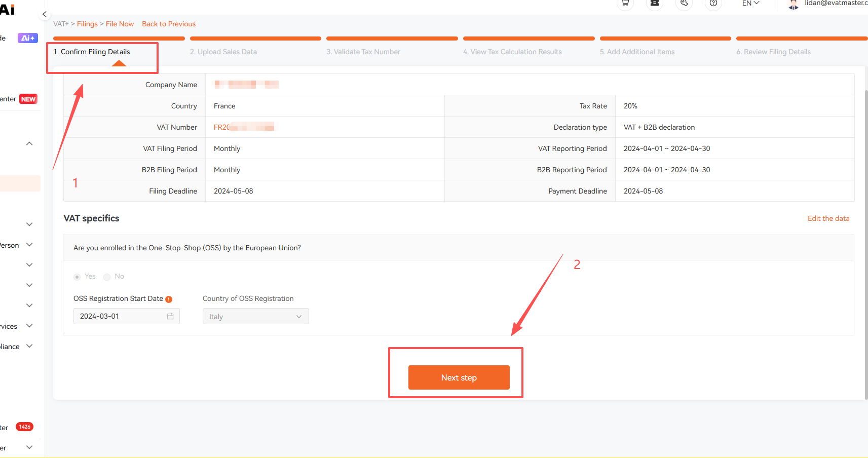Expand chevron above Person in sidebar
The height and width of the screenshot is (458, 868).
pyautogui.click(x=29, y=224)
